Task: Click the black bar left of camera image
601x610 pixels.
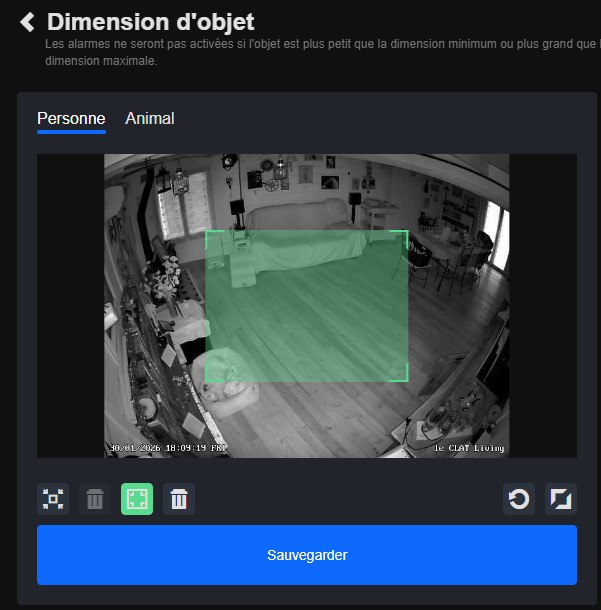Action: pyautogui.click(x=70, y=306)
